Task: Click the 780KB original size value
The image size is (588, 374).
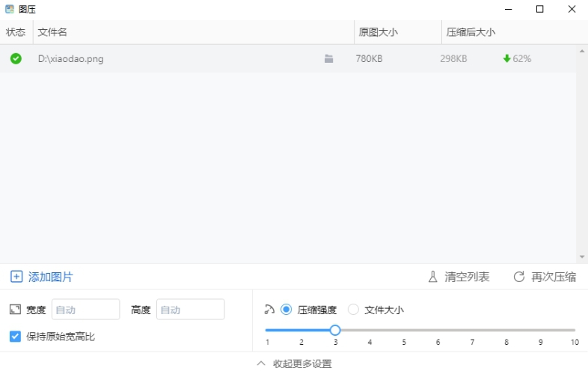Action: (369, 58)
